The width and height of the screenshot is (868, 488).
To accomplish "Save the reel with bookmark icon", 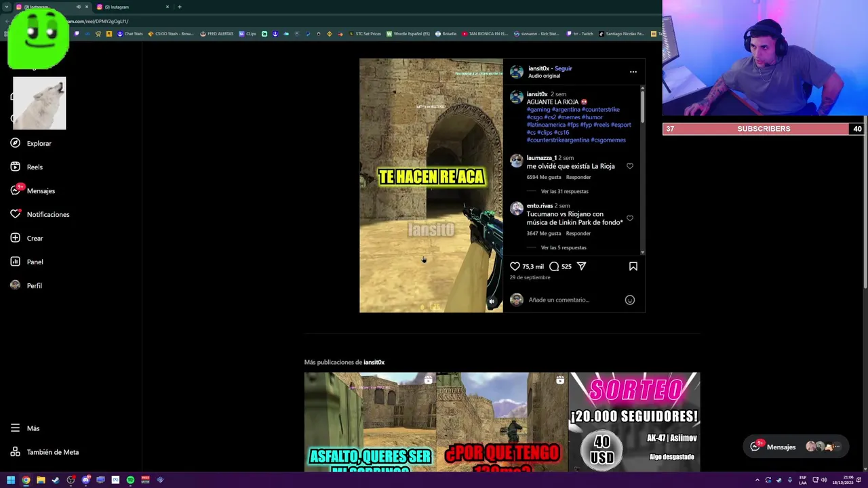I will click(x=633, y=266).
